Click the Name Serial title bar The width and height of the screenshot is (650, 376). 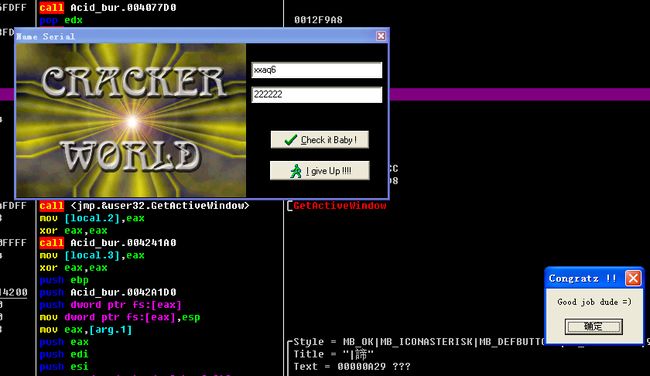tap(195, 36)
